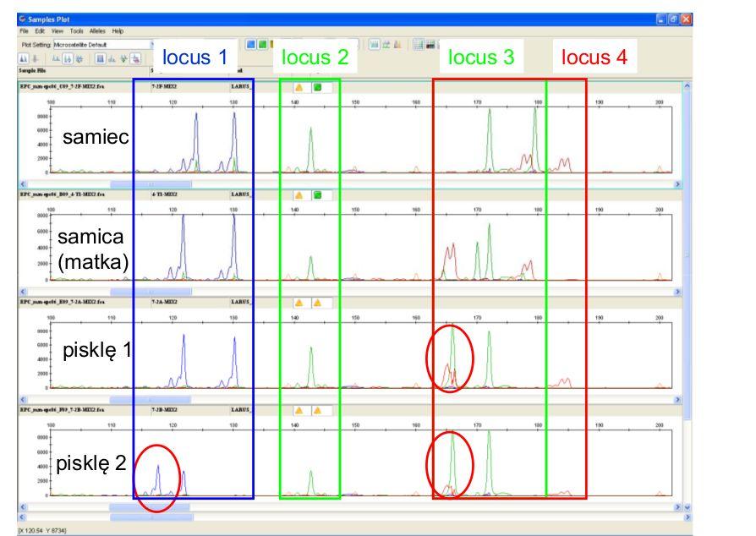
Task: Click the left scroll arrow under the pisklę 1 plot
Action: [23, 400]
